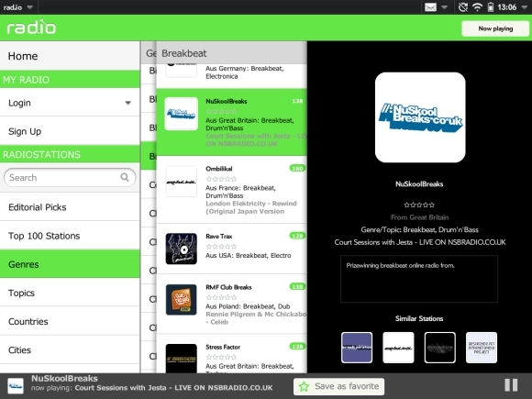The width and height of the screenshot is (532, 399).
Task: Rate NuSkoolBreaks using detail panel stars
Action: (419, 205)
